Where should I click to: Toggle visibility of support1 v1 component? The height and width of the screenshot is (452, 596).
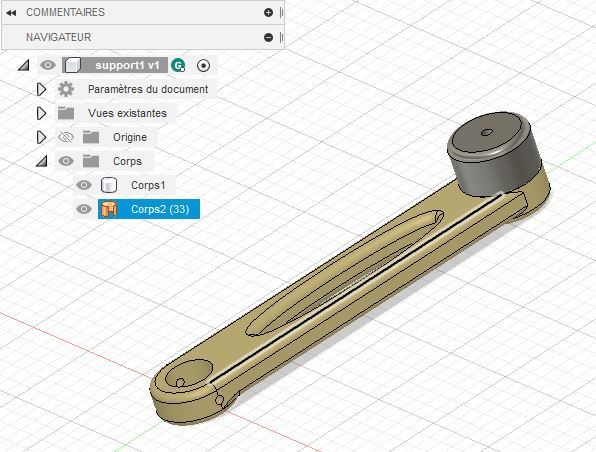(48, 65)
